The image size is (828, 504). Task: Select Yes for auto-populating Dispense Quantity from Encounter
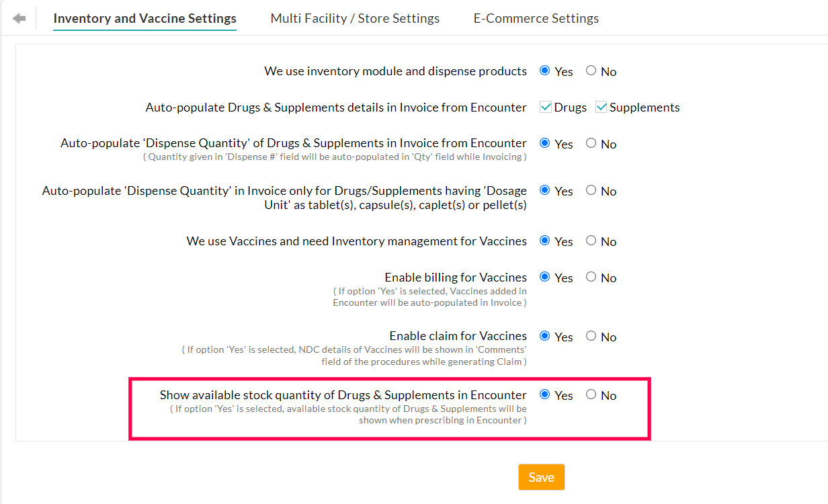tap(545, 142)
